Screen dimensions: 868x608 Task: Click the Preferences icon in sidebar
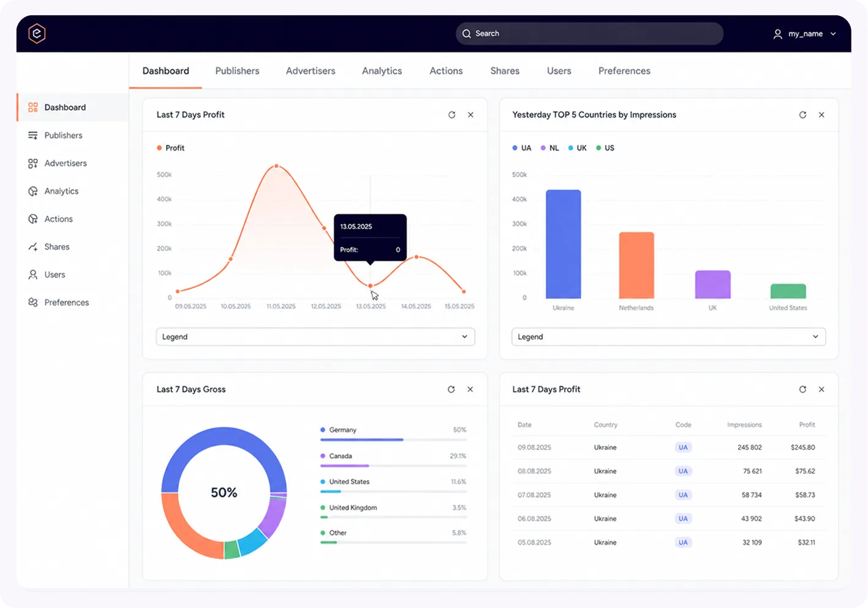tap(33, 302)
